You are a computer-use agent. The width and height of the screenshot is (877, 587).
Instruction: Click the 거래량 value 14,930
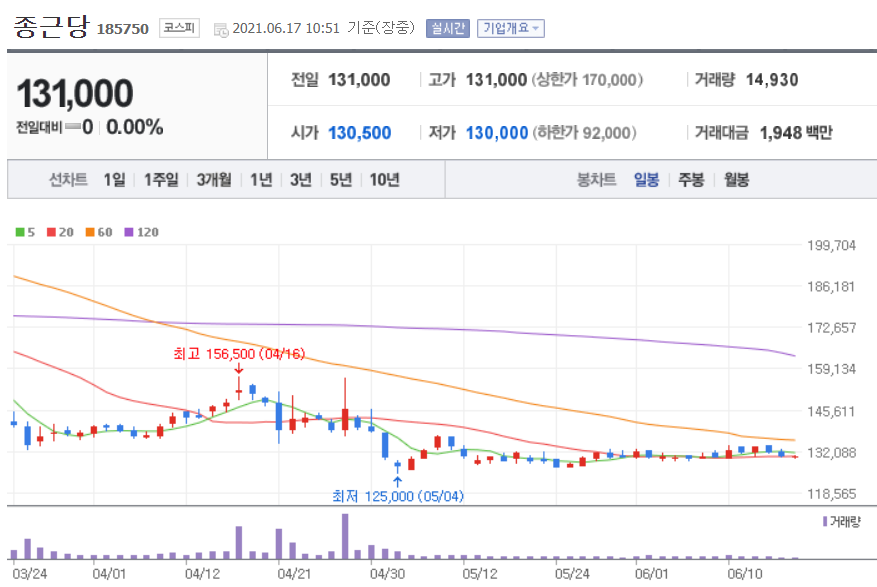coord(772,80)
